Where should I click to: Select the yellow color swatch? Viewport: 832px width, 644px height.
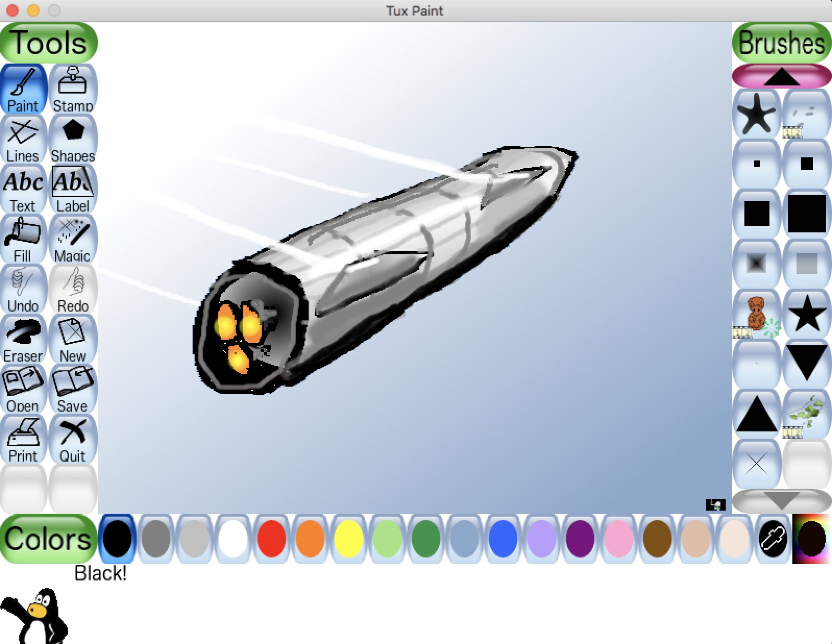point(349,538)
